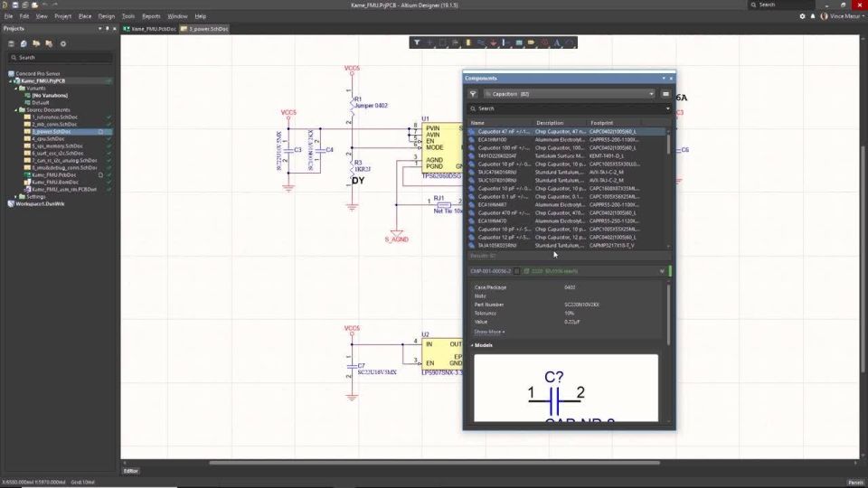The width and height of the screenshot is (868, 488).
Task: Click the red power port tool
Action: click(494, 42)
